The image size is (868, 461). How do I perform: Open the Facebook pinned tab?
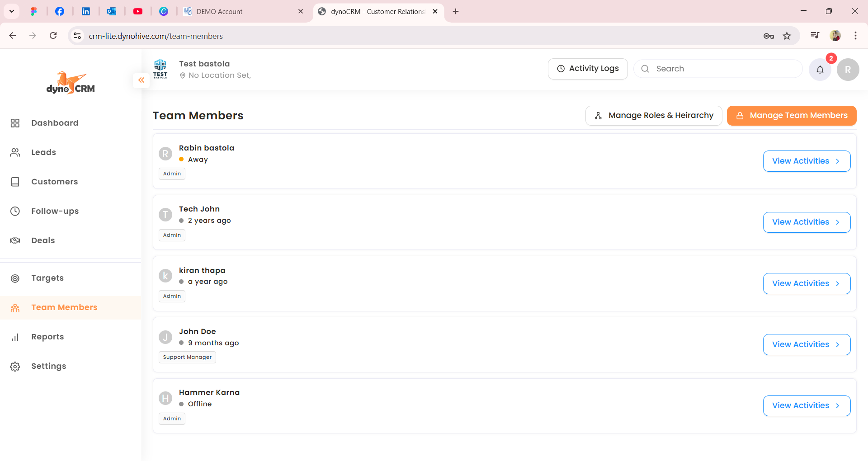(60, 11)
